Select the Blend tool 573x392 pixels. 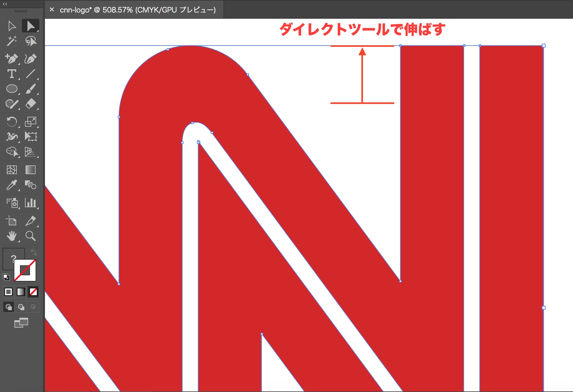coord(31,185)
